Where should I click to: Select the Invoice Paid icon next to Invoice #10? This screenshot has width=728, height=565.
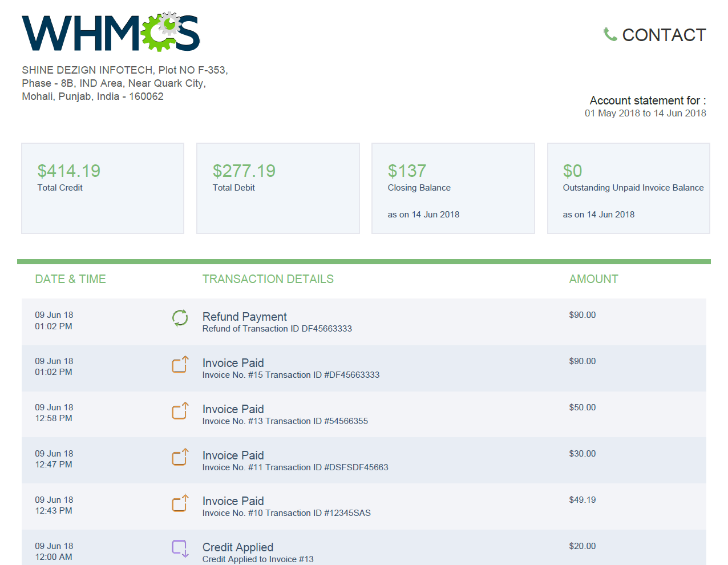coord(180,503)
